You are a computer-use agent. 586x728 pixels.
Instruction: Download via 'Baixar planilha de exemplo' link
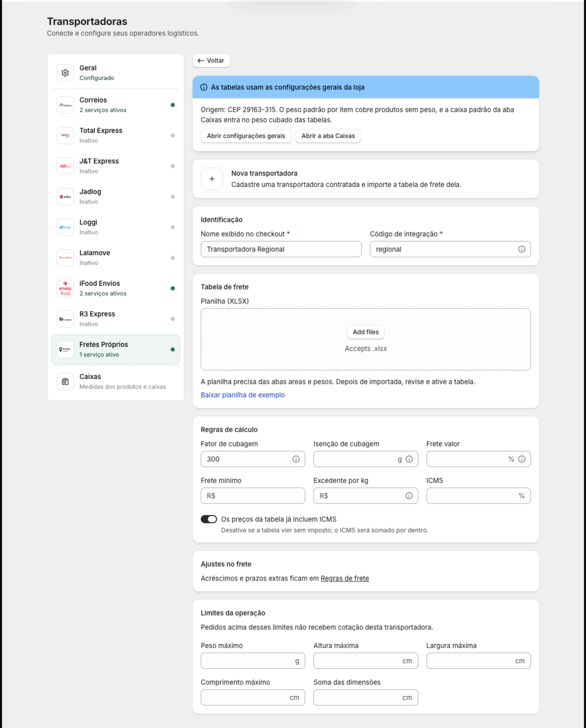[243, 395]
